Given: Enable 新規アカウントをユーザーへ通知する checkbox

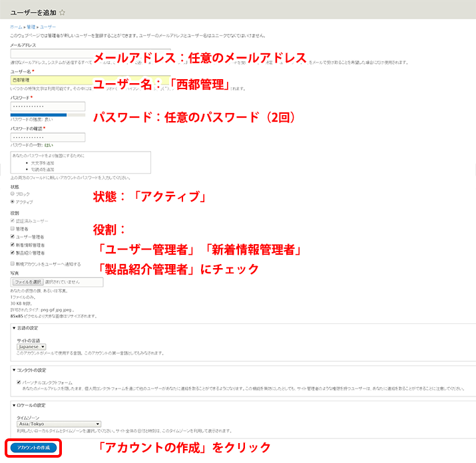Looking at the screenshot, I should [13, 263].
